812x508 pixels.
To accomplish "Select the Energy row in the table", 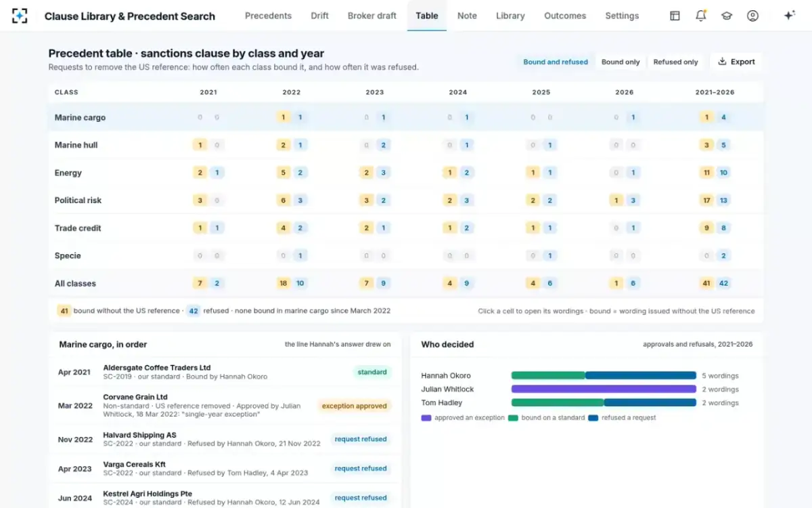I will point(406,173).
